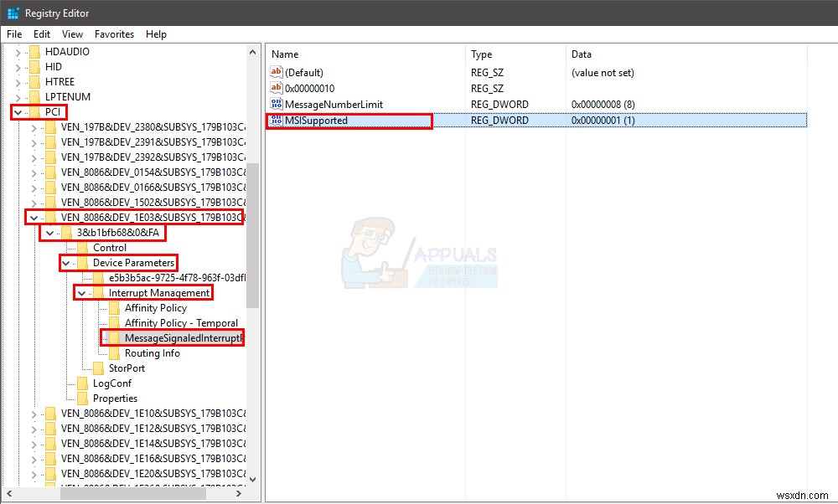Open the View menu
The width and height of the screenshot is (838, 504).
[x=72, y=34]
